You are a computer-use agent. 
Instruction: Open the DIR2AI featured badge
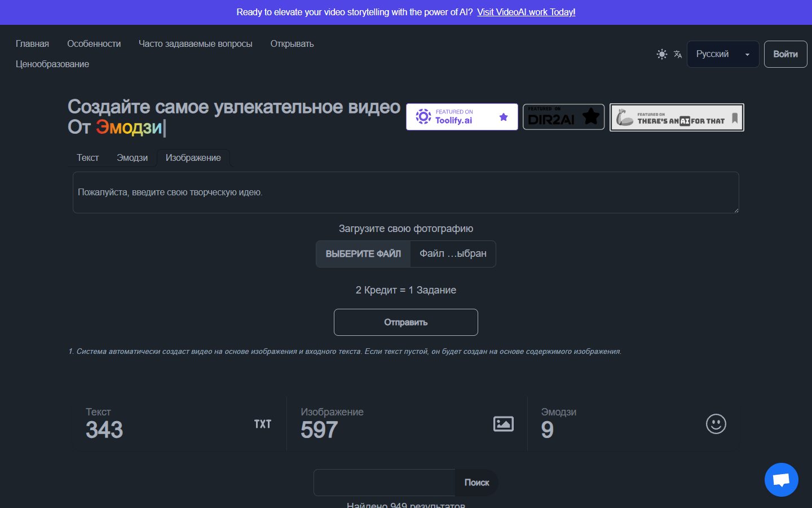[x=563, y=117]
